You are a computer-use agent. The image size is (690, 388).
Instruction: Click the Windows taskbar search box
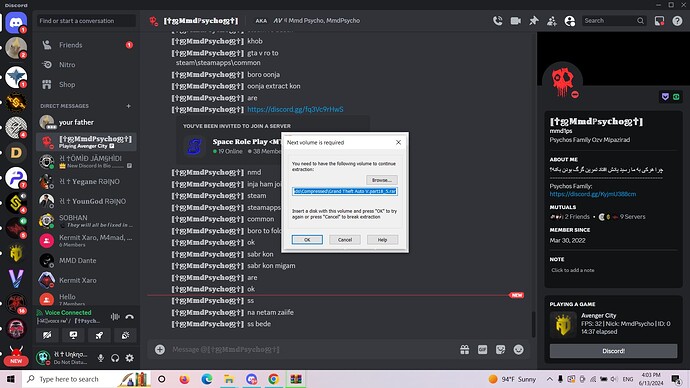coord(86,379)
